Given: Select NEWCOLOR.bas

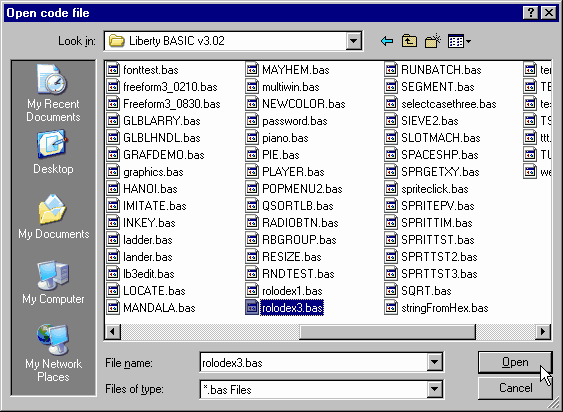Looking at the screenshot, I should tap(303, 104).
